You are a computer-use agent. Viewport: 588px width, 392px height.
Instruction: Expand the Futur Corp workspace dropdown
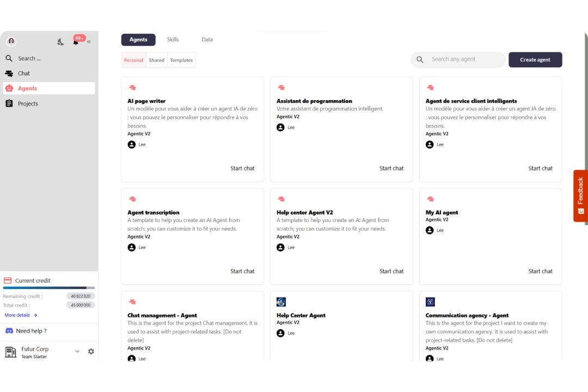[77, 352]
